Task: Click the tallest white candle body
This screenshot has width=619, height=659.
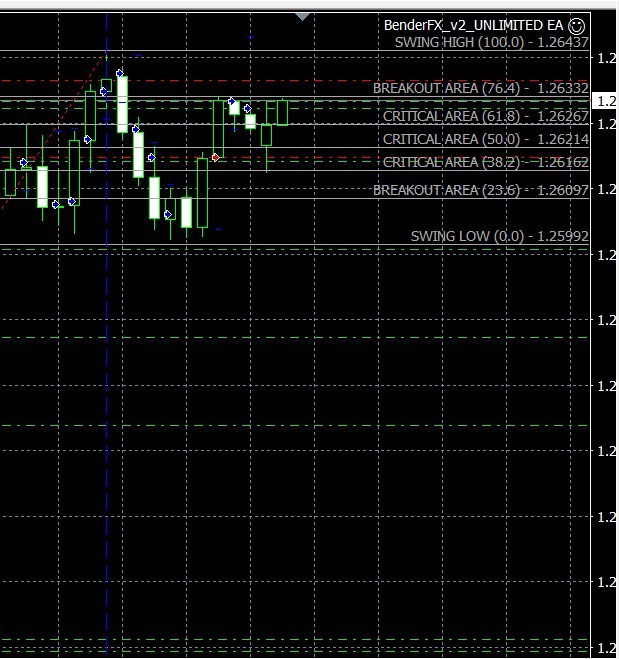Action: coord(122,103)
